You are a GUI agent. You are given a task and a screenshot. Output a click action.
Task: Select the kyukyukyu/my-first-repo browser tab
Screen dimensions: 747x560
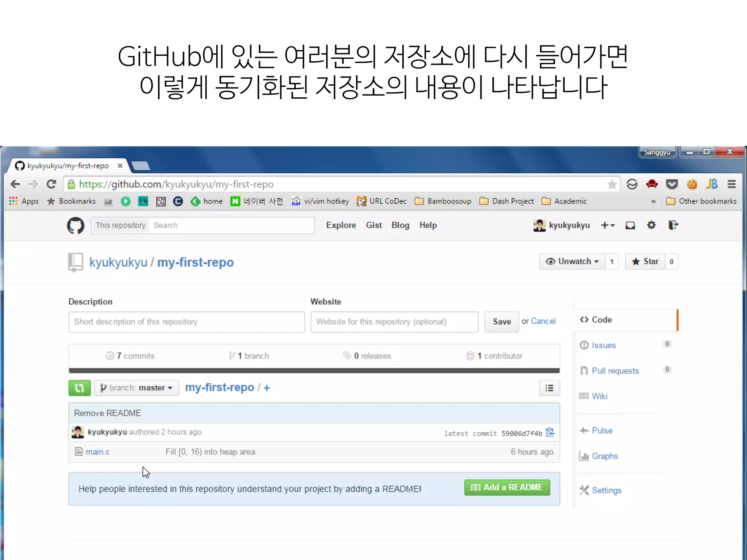[x=68, y=166]
